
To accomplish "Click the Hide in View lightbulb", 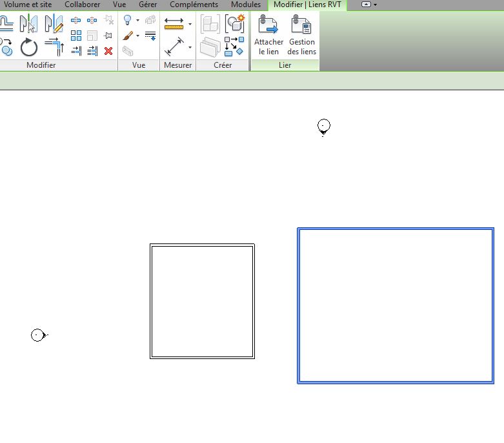I will point(128,20).
